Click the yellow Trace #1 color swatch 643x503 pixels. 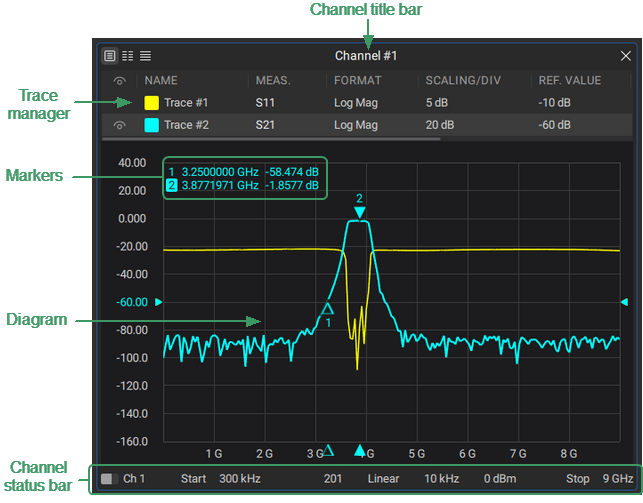tap(152, 102)
